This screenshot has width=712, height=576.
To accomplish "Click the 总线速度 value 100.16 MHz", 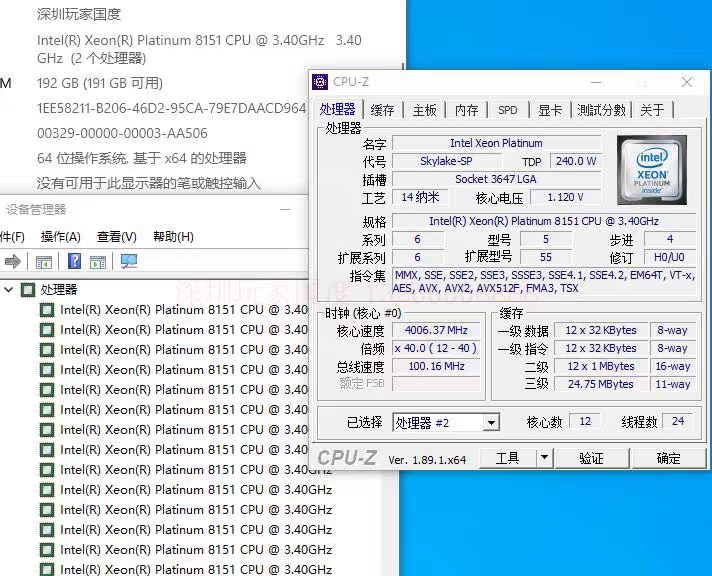I will tap(435, 366).
